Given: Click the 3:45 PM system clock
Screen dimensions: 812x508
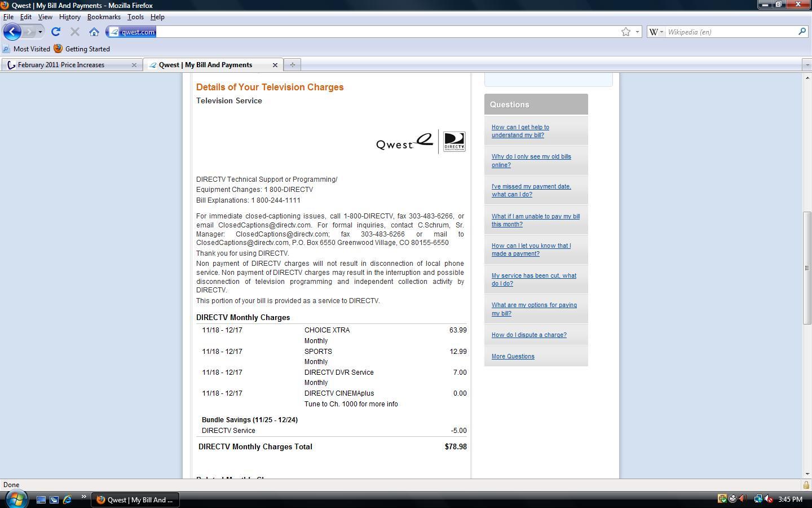Looking at the screenshot, I should click(790, 500).
